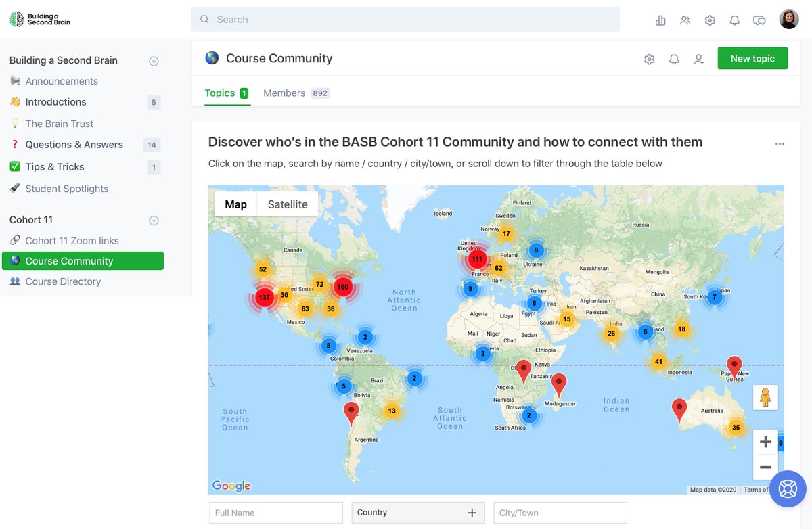Select the 35 cluster marker in Australia
The width and height of the screenshot is (812, 529).
click(736, 428)
